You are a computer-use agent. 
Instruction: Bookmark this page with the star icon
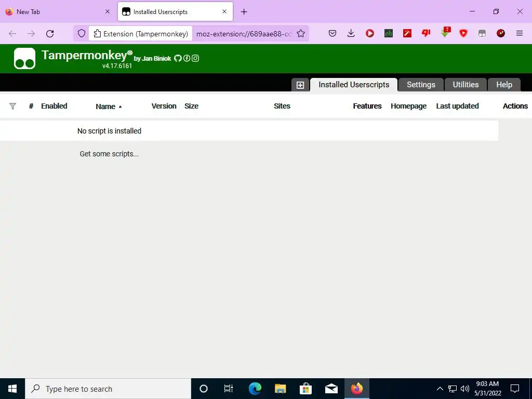click(301, 34)
